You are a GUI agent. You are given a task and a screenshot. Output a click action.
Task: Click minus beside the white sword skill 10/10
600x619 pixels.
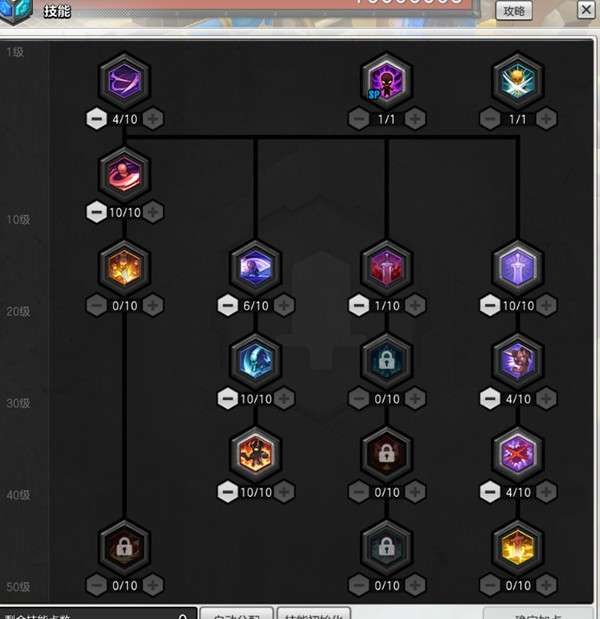point(489,305)
